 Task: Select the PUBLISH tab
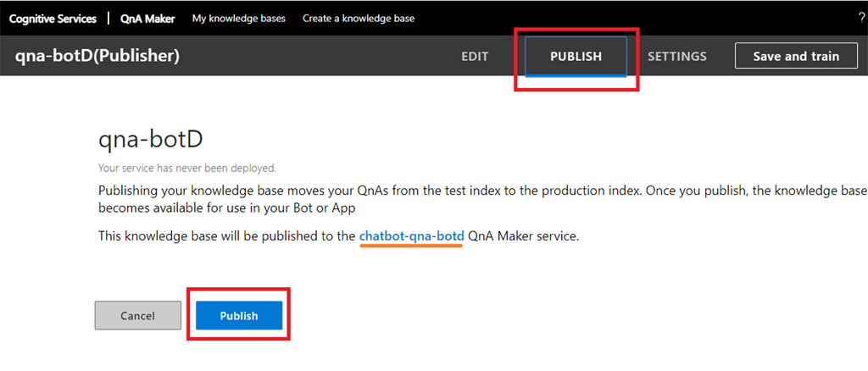point(576,57)
